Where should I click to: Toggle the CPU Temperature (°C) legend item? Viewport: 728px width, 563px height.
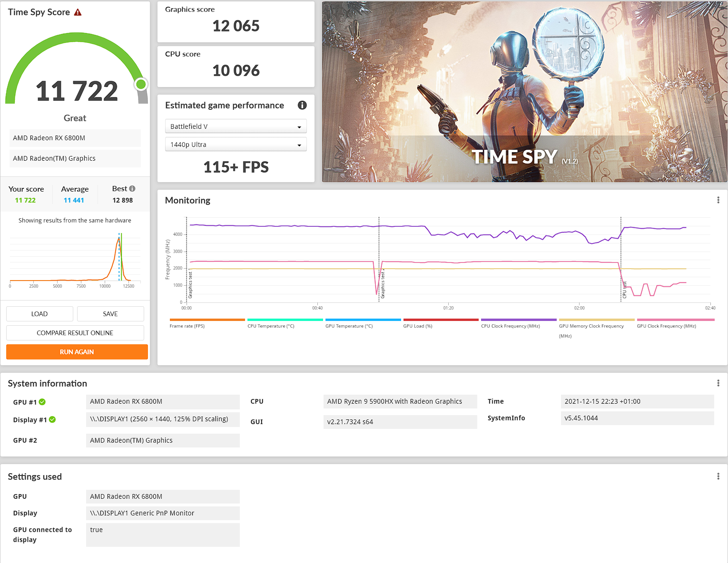(x=285, y=323)
